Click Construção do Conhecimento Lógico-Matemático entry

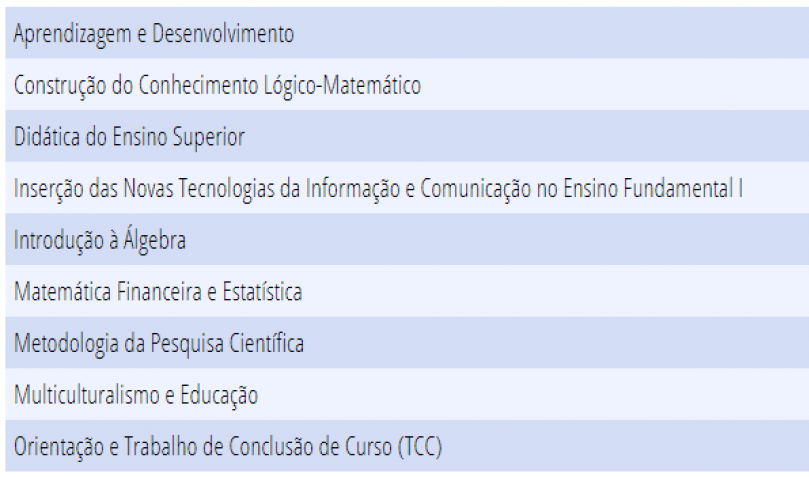pyautogui.click(x=407, y=85)
